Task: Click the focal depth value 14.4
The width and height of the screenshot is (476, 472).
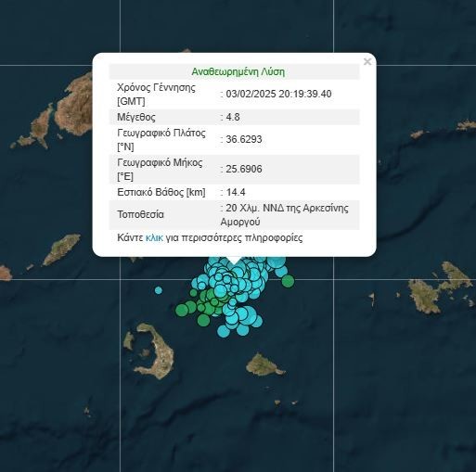Action: [236, 192]
